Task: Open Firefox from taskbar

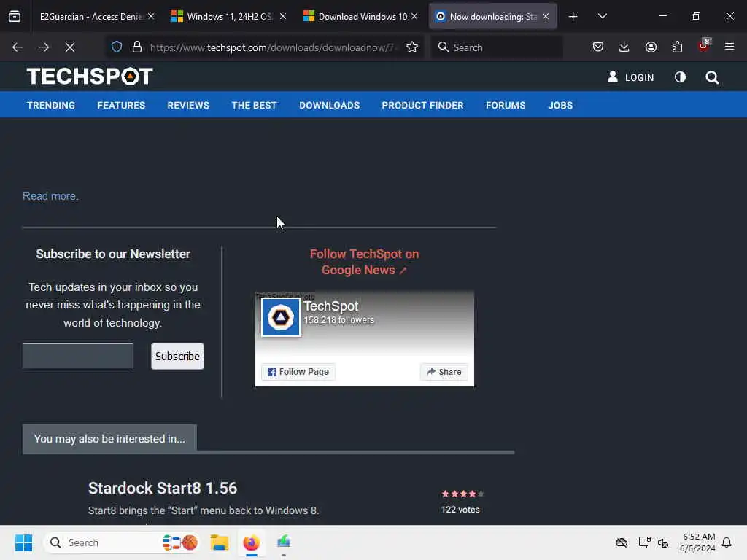Action: pyautogui.click(x=251, y=542)
